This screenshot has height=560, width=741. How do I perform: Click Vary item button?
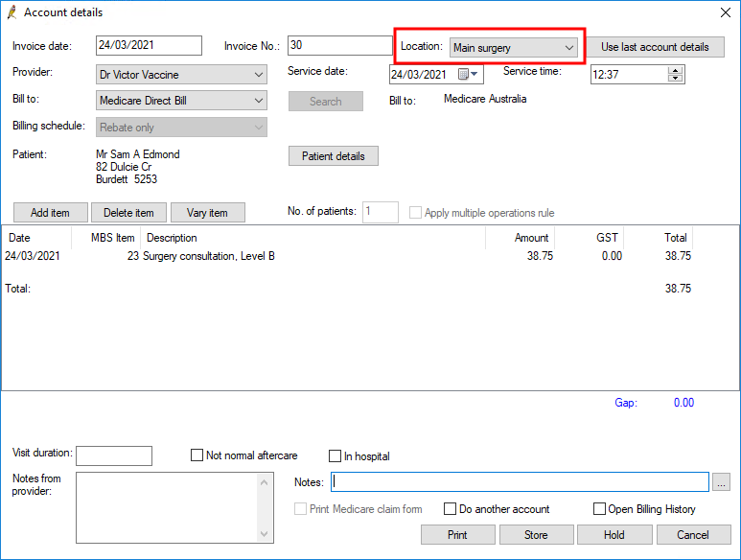(x=207, y=213)
